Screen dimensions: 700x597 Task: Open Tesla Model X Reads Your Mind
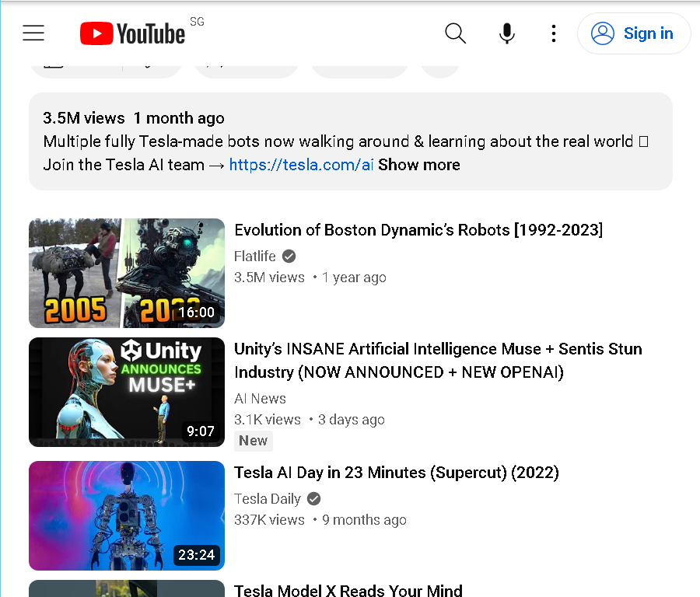tap(348, 590)
